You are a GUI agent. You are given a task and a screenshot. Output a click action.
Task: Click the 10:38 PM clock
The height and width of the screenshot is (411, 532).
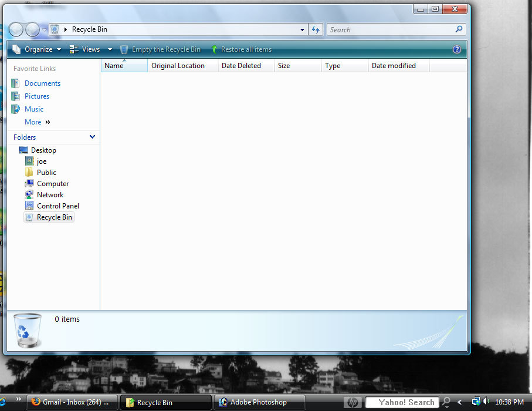coord(509,402)
